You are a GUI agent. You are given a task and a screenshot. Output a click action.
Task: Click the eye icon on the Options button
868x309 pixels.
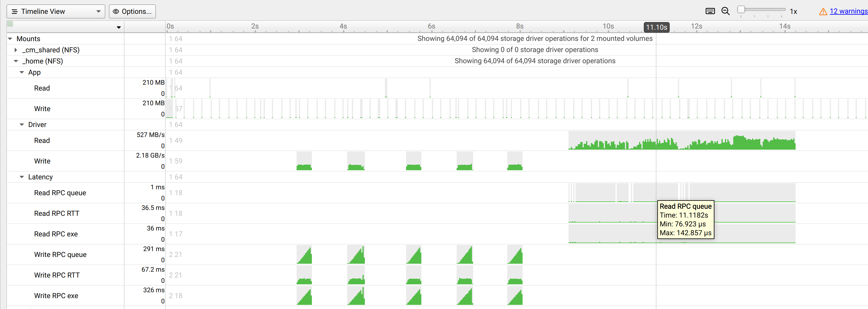(116, 11)
